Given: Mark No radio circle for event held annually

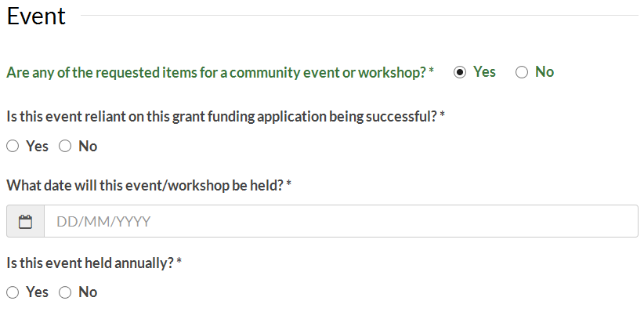Looking at the screenshot, I should click(65, 292).
